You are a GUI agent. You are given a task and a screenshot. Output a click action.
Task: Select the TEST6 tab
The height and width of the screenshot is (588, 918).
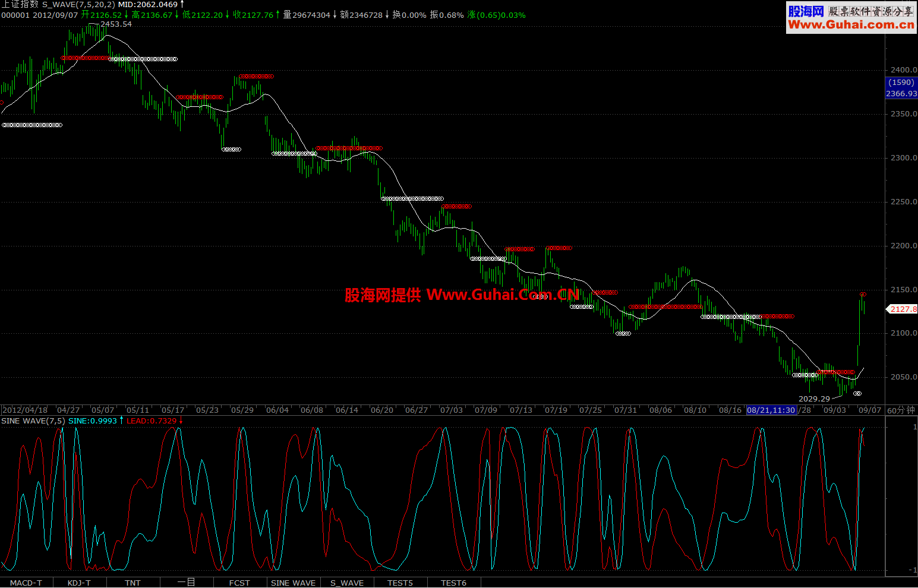pyautogui.click(x=453, y=583)
